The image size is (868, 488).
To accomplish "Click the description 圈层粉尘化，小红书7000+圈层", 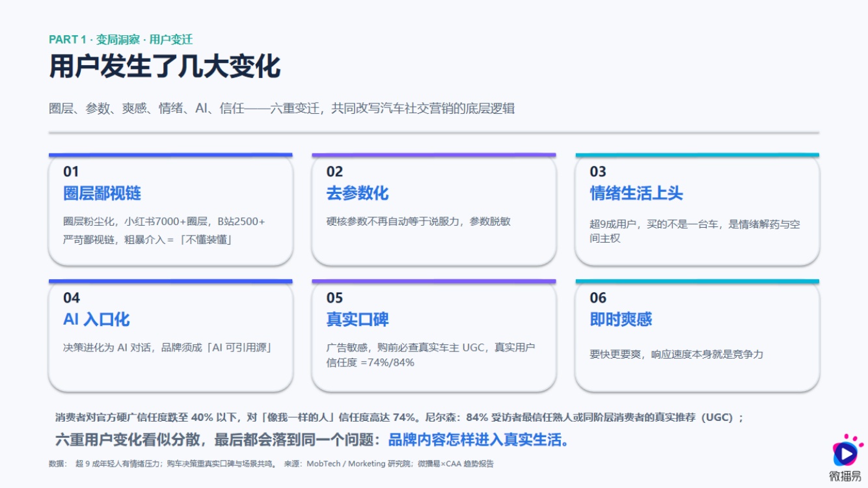I will (x=164, y=230).
